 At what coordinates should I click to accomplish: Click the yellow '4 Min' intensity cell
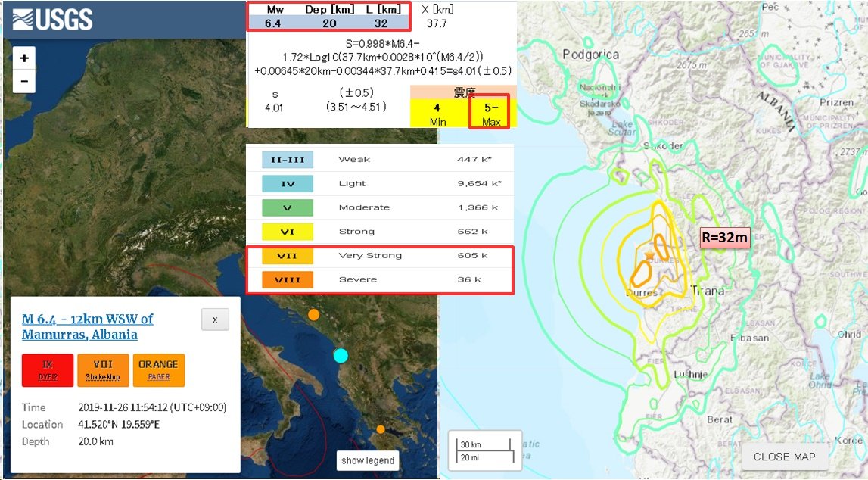437,114
